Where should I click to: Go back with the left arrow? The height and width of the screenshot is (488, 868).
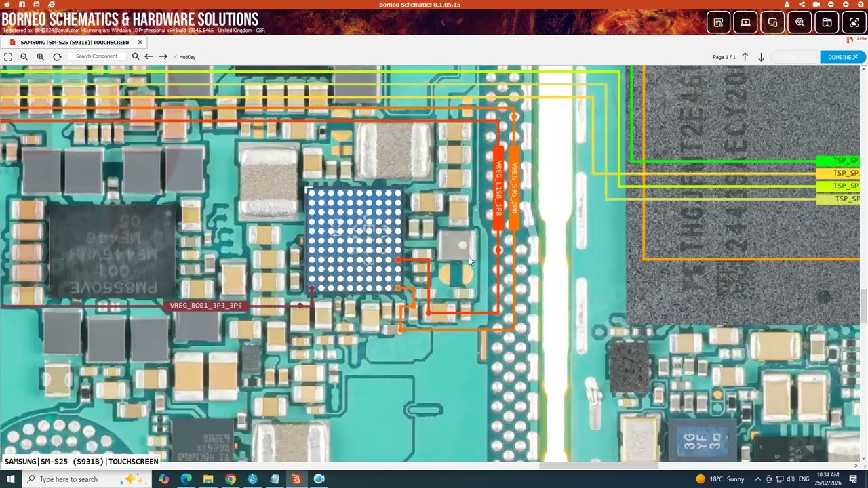coord(149,57)
